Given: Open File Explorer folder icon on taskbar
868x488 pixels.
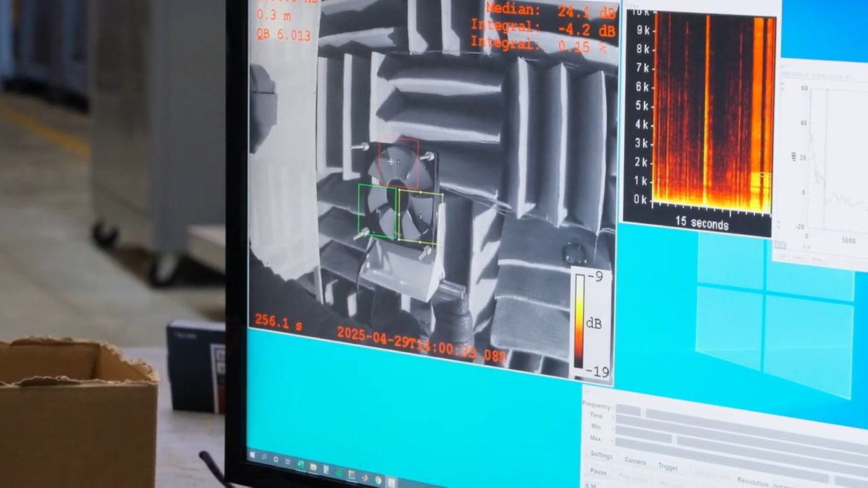Looking at the screenshot, I should coord(313,467).
